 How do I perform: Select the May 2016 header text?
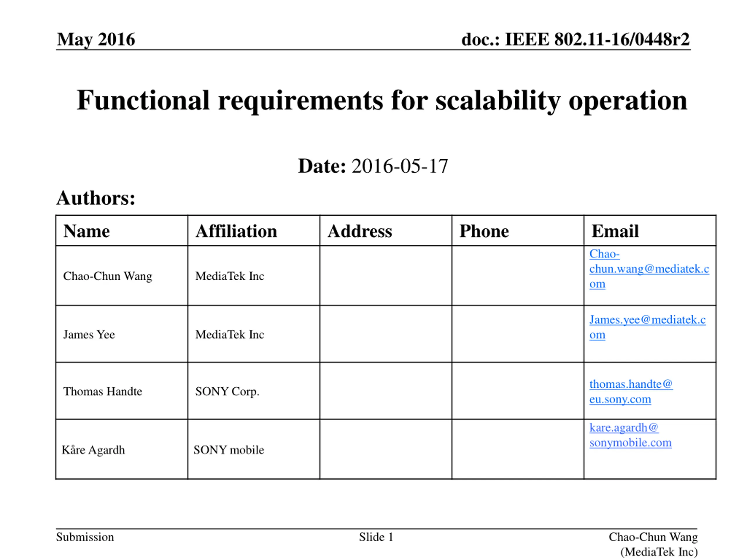(96, 40)
